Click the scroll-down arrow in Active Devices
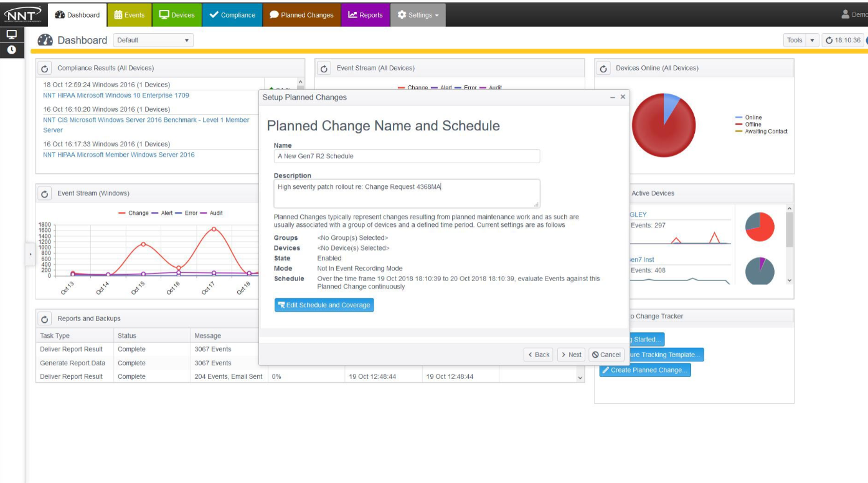The width and height of the screenshot is (868, 483). point(790,280)
